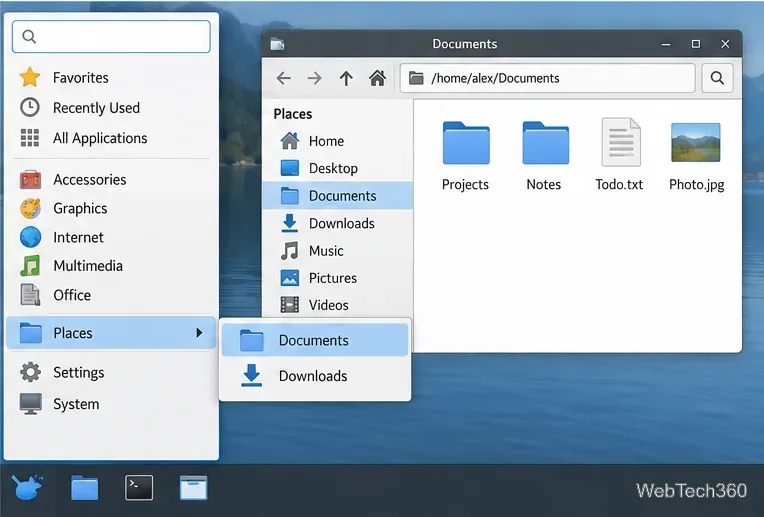Select the Projects folder

pyautogui.click(x=465, y=156)
